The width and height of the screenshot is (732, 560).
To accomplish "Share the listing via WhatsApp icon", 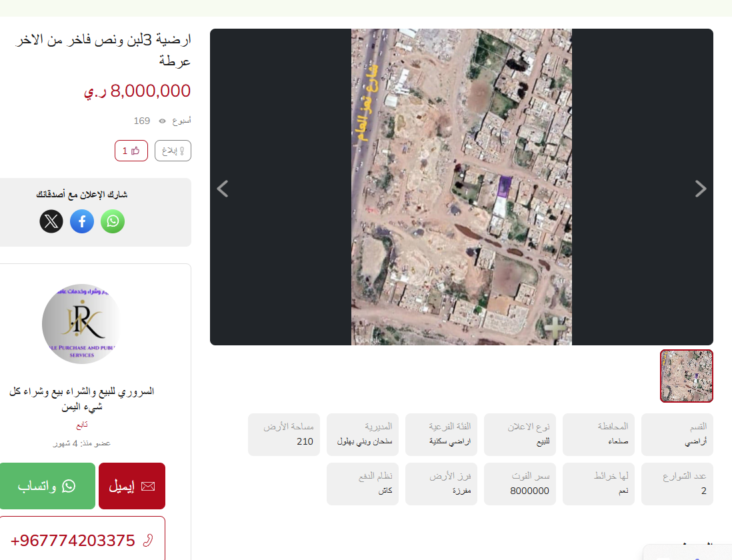I will (113, 221).
